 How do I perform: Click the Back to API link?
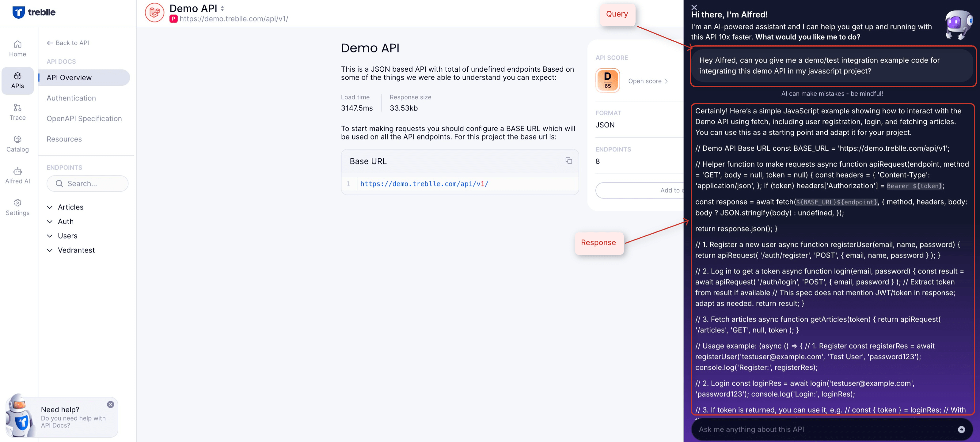coord(68,43)
